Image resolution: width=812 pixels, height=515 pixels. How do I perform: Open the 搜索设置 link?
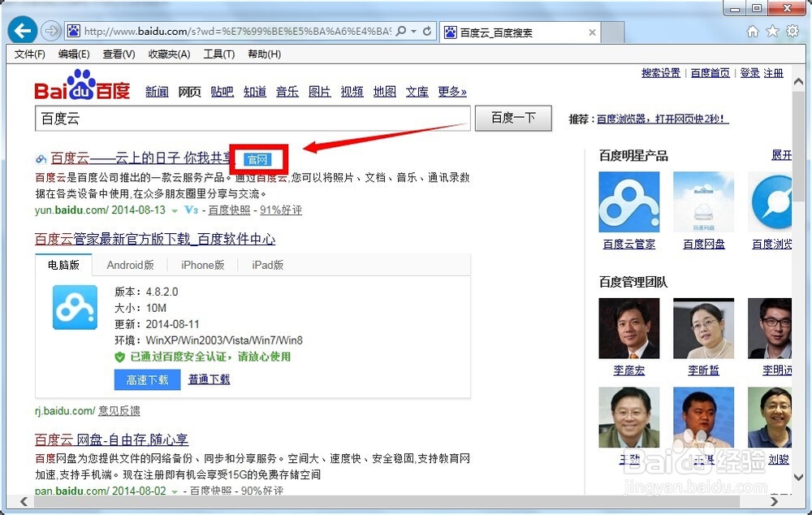[x=661, y=72]
